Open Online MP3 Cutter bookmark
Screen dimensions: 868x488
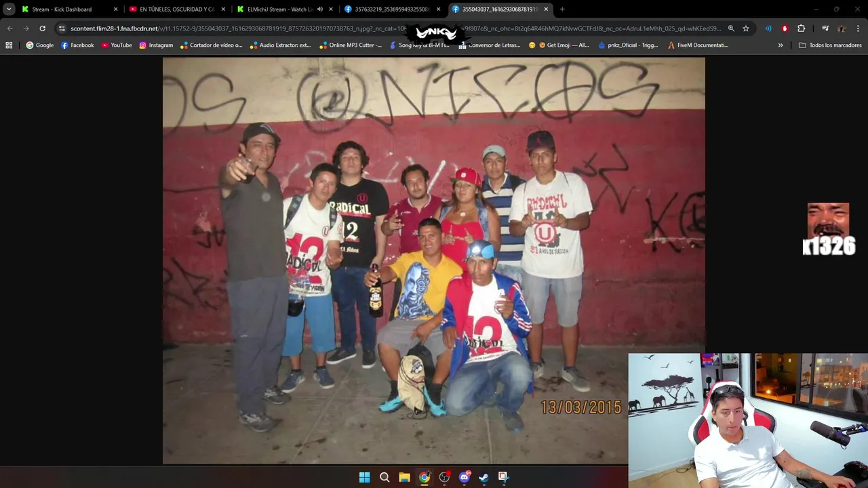click(351, 45)
